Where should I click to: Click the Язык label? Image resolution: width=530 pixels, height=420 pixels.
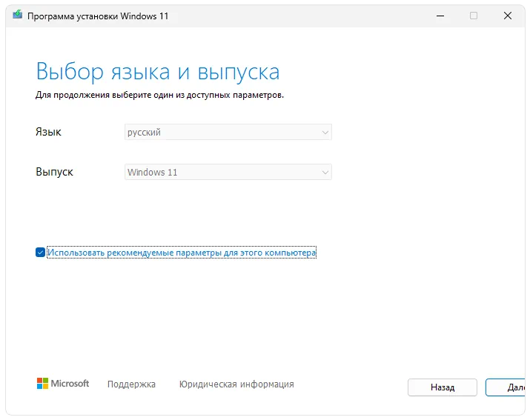point(48,132)
